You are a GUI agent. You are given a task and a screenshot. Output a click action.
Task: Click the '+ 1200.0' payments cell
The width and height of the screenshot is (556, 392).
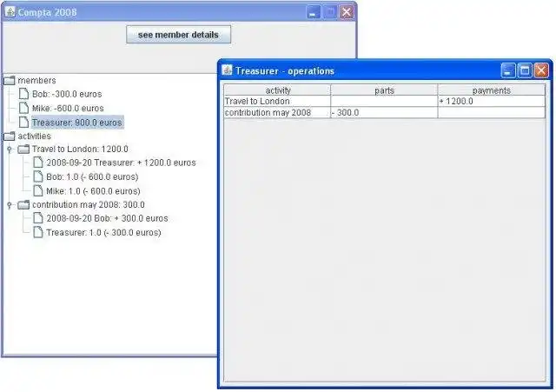click(x=492, y=101)
